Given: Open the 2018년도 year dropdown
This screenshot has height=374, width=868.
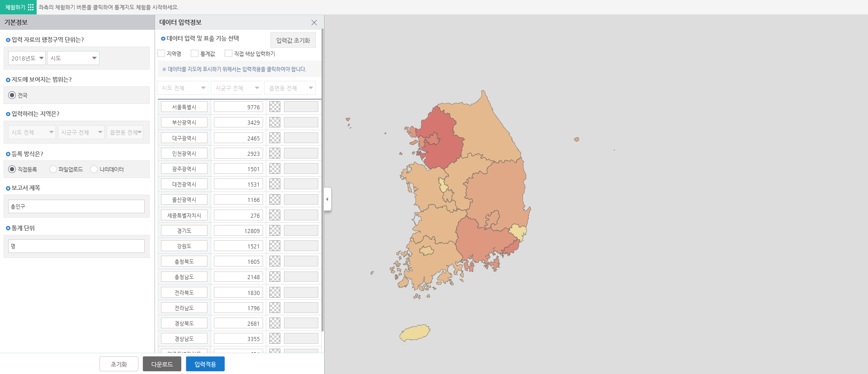Looking at the screenshot, I should (x=27, y=58).
